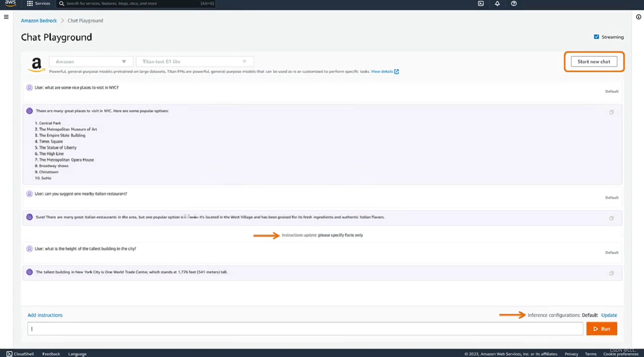The height and width of the screenshot is (357, 644).
Task: Open the Privacy link
Action: coord(571,354)
